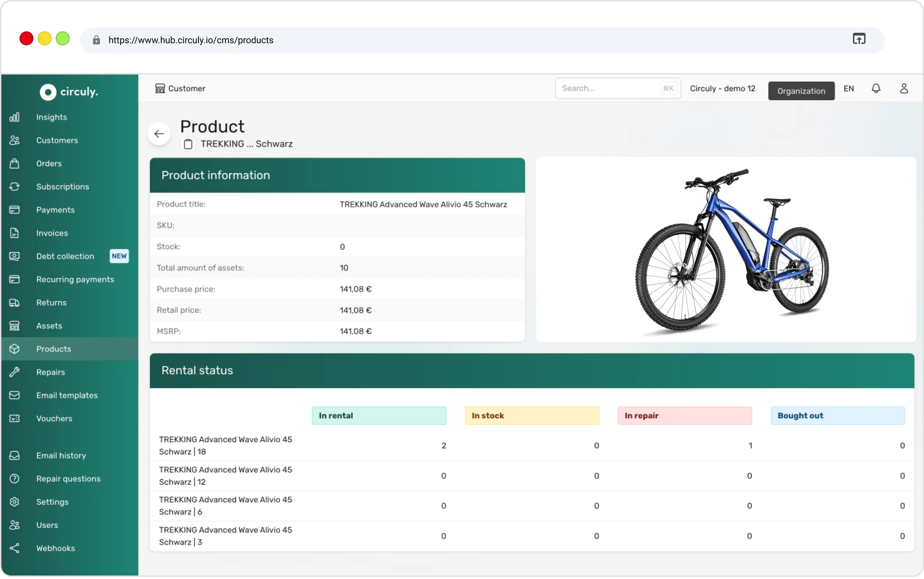Click the Settings gear icon
This screenshot has width=924, height=579.
click(14, 502)
